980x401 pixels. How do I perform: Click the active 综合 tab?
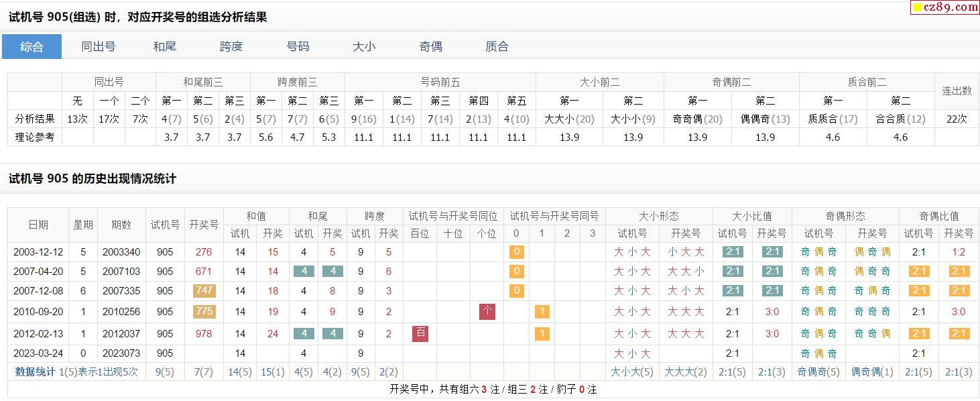point(32,46)
